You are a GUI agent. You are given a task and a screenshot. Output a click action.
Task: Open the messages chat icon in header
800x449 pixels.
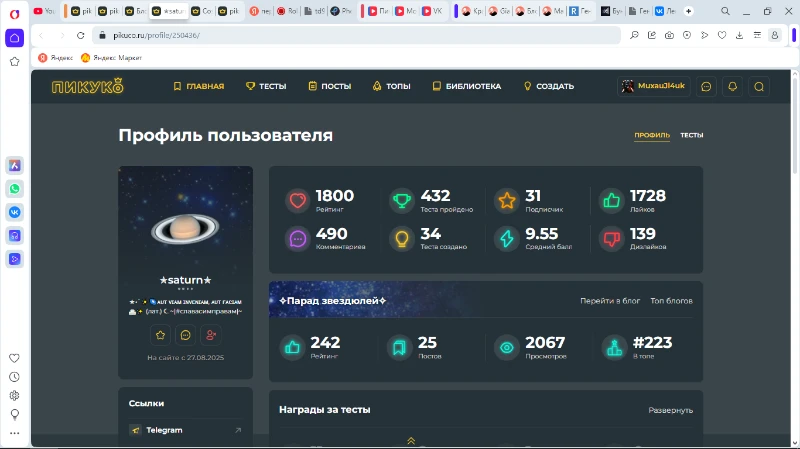click(x=706, y=87)
